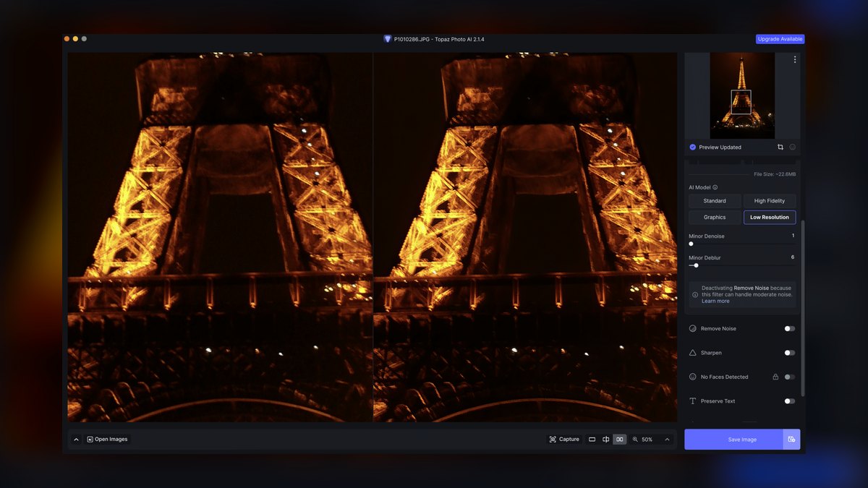Click the zoom magnifier icon
This screenshot has width=868, height=488.
tap(636, 440)
